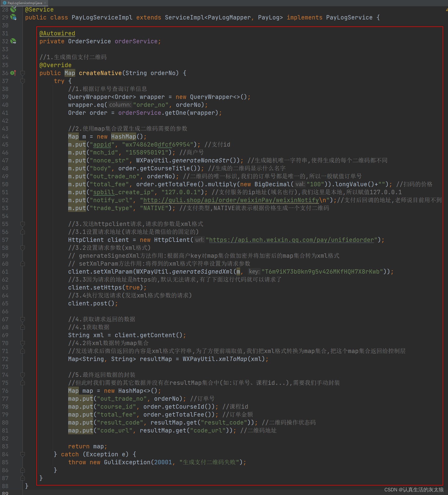This screenshot has width=448, height=495.
Task: Collapse the comment block starting at line 55
Action: click(x=23, y=224)
